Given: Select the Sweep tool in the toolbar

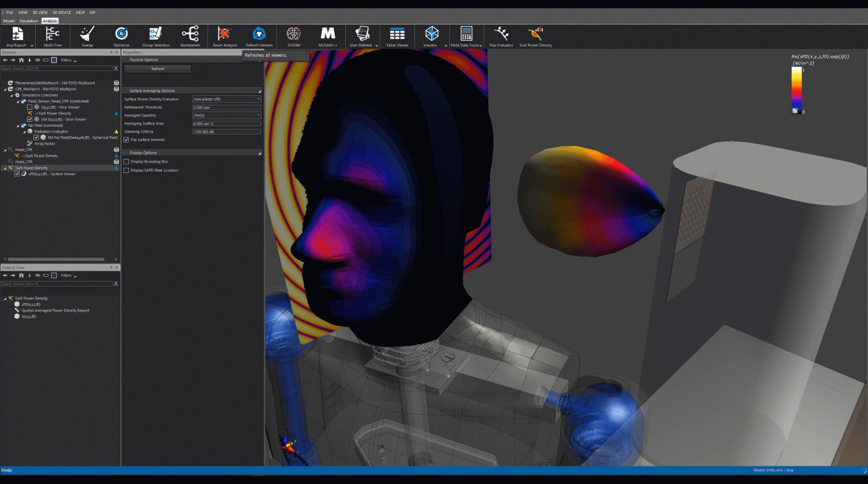Looking at the screenshot, I should point(87,37).
